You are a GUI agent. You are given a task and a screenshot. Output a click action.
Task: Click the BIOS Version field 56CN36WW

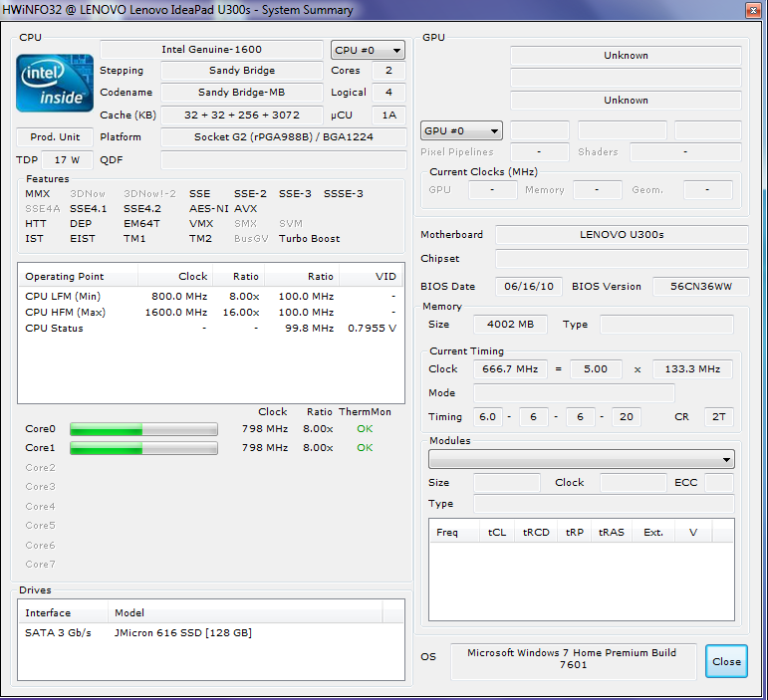(x=701, y=287)
